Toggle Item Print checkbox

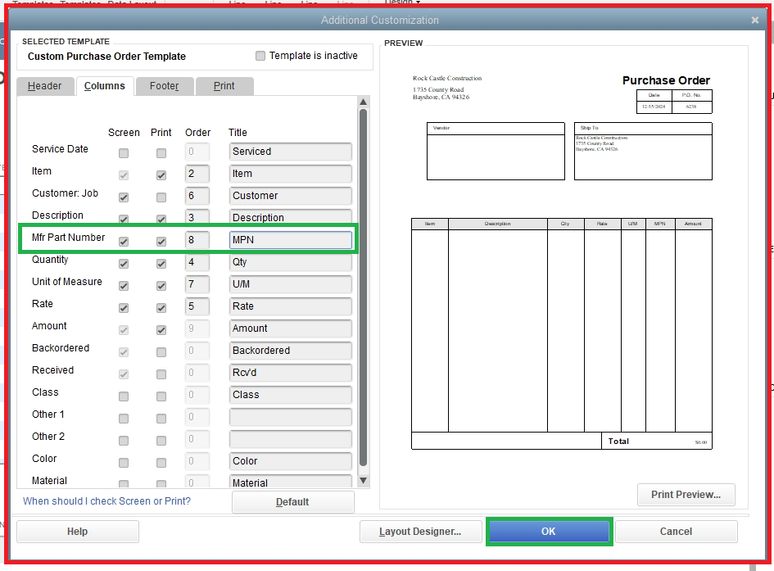(x=161, y=175)
